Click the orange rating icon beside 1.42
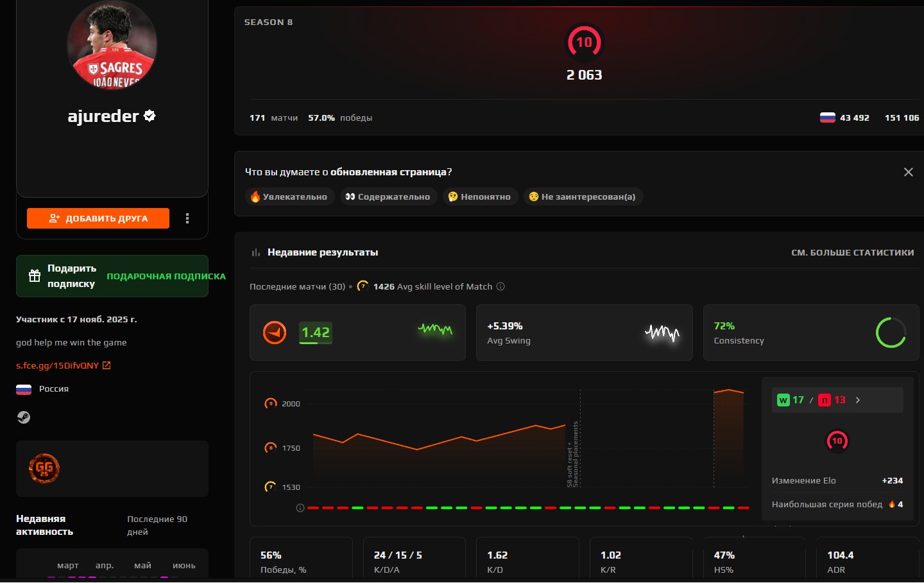 pos(275,333)
